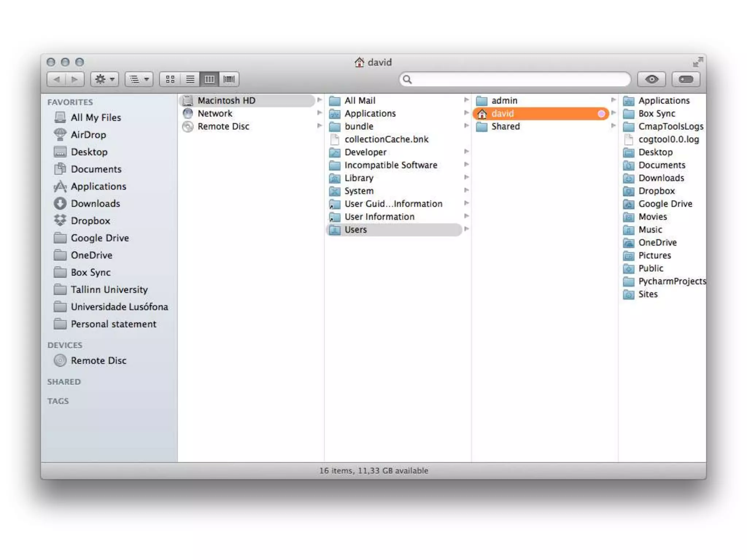
Task: Expand the Developer folder arrow
Action: (466, 151)
